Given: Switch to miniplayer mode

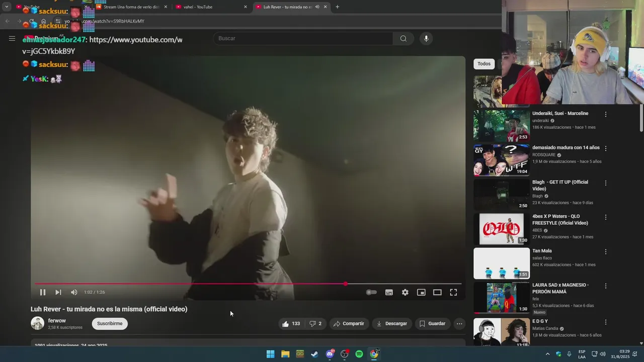Looking at the screenshot, I should [421, 292].
